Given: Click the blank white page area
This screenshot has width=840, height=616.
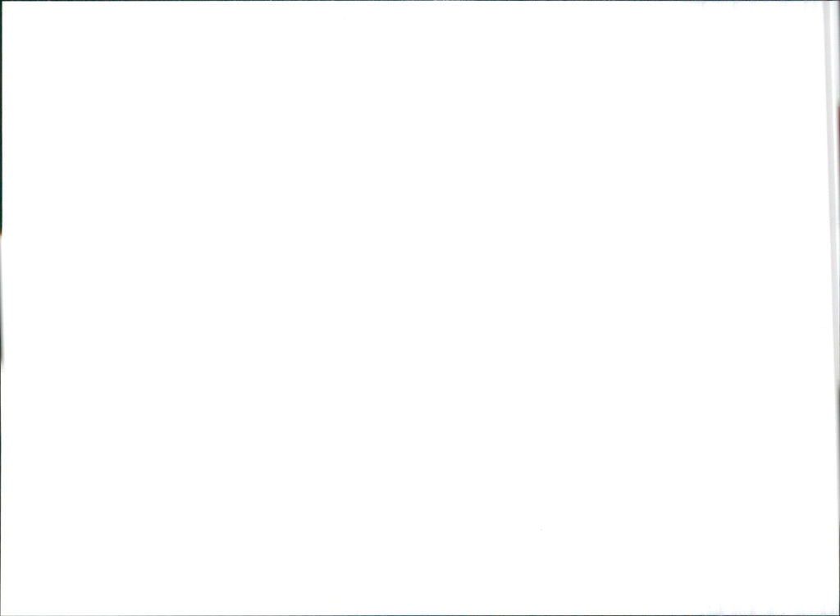Looking at the screenshot, I should pos(413,308).
